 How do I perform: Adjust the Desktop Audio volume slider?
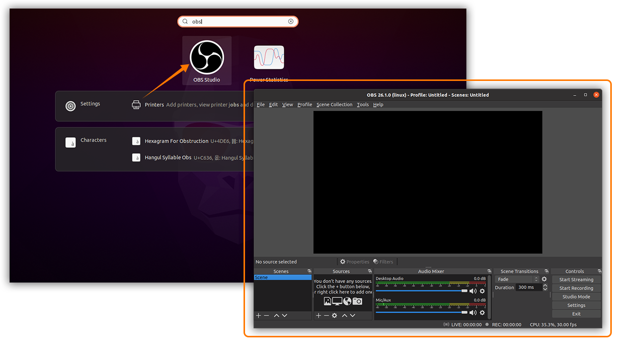click(x=422, y=291)
